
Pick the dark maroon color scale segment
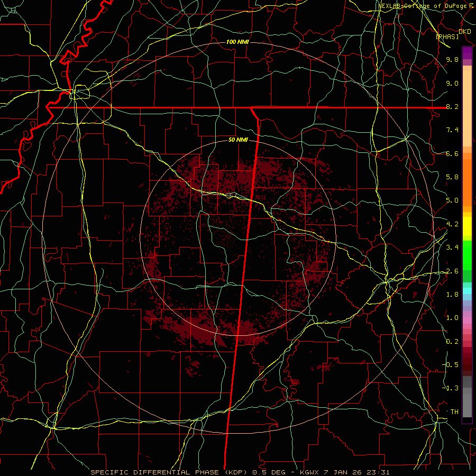click(467, 361)
